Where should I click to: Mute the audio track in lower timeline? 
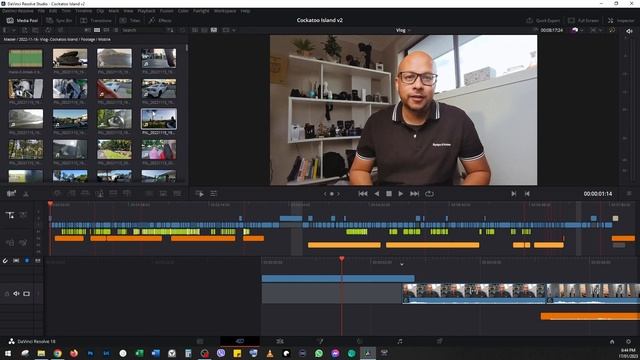coord(16,293)
